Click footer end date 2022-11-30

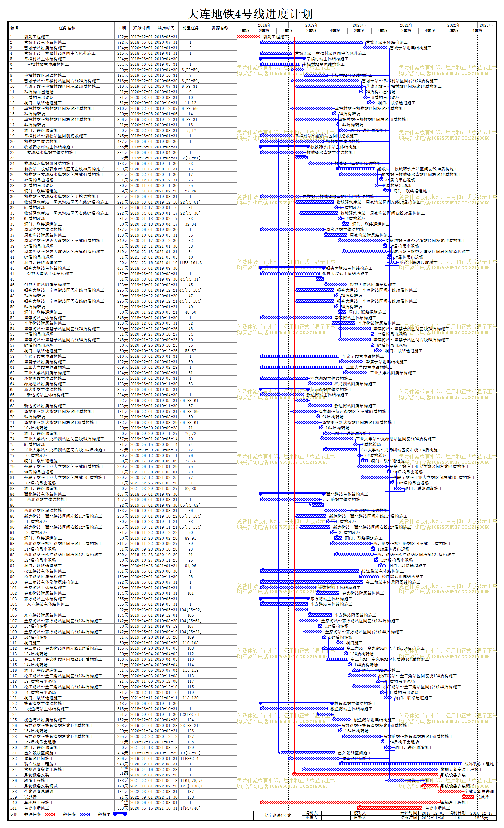433,817
